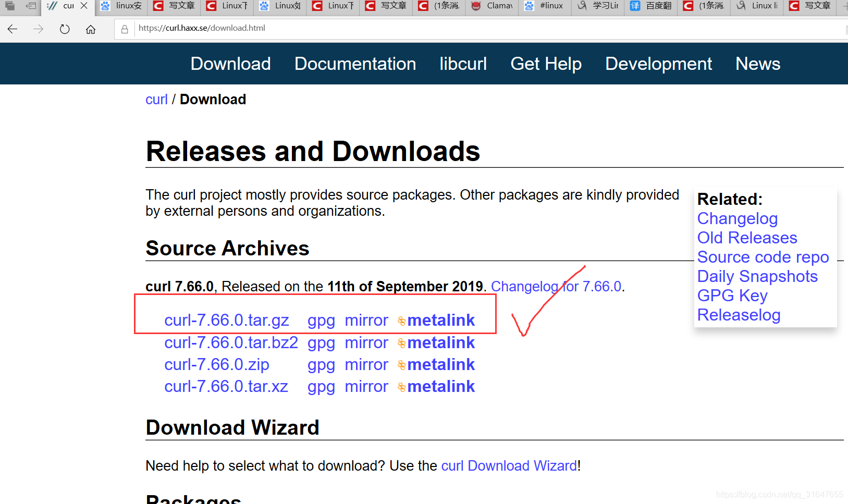Download curl-7.66.0.tar.bz2
This screenshot has height=504, width=848.
[x=231, y=342]
